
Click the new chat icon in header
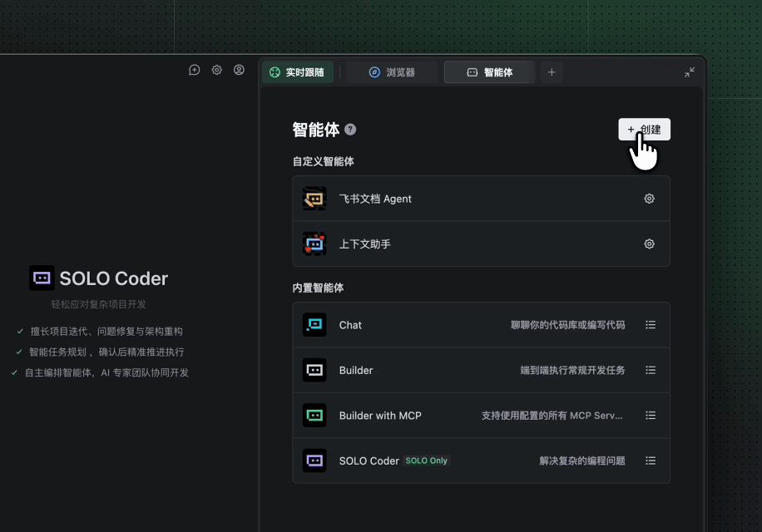tap(195, 71)
